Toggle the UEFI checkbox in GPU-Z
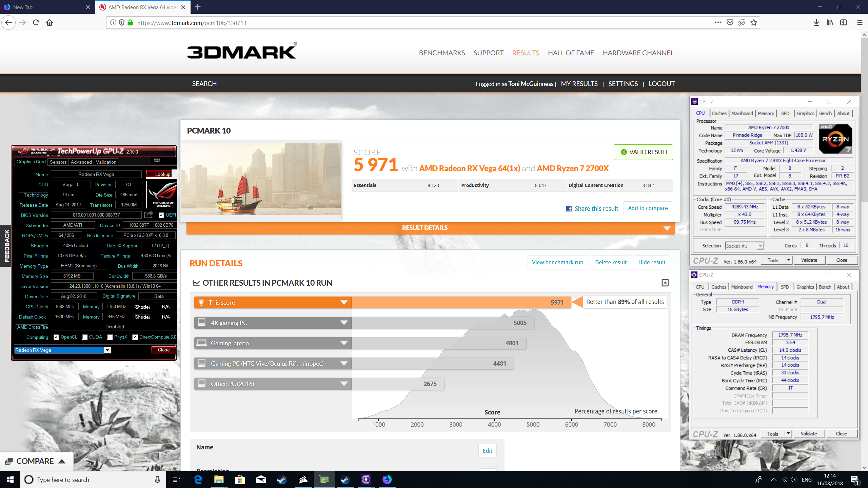Image resolution: width=868 pixels, height=488 pixels. pos(161,215)
